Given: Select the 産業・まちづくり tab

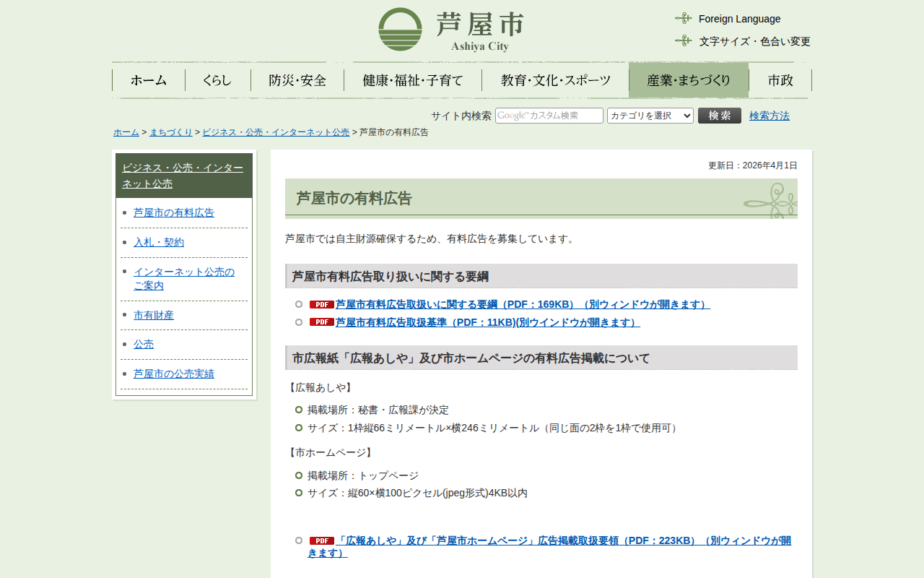Looking at the screenshot, I should click(689, 80).
